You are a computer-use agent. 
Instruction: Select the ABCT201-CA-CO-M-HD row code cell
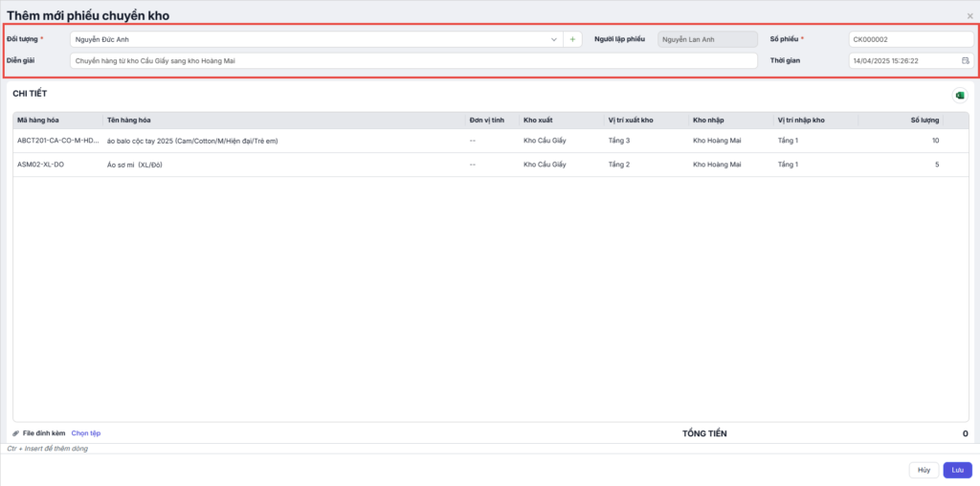pyautogui.click(x=57, y=141)
